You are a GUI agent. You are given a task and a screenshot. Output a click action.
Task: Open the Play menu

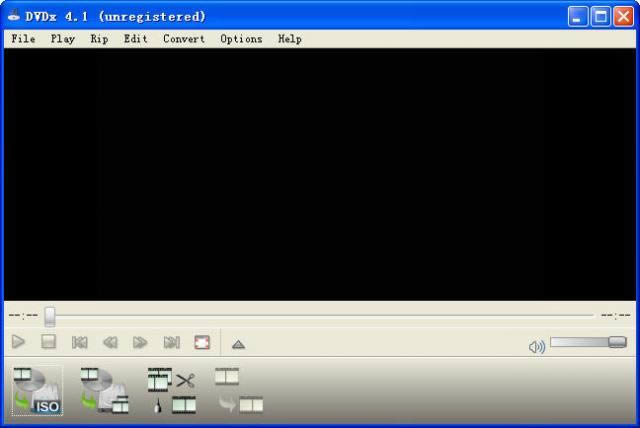pos(62,39)
